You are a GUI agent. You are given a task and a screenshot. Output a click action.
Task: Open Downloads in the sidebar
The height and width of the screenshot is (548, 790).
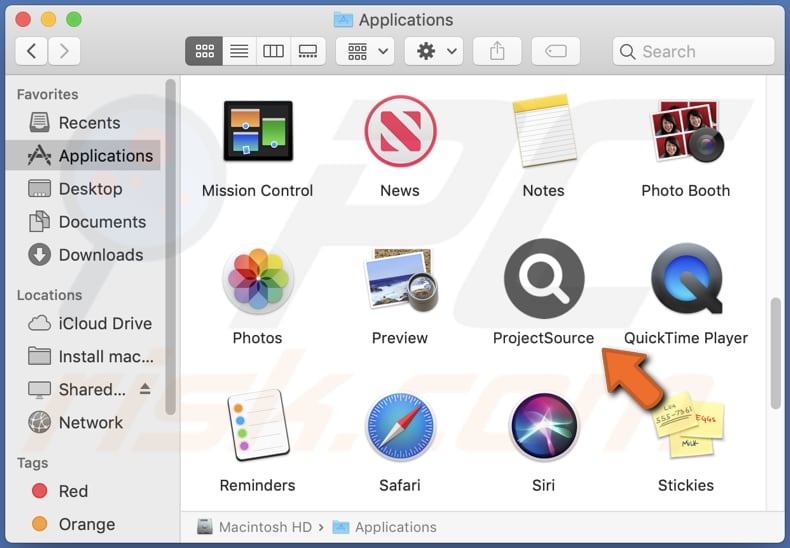pyautogui.click(x=83, y=255)
